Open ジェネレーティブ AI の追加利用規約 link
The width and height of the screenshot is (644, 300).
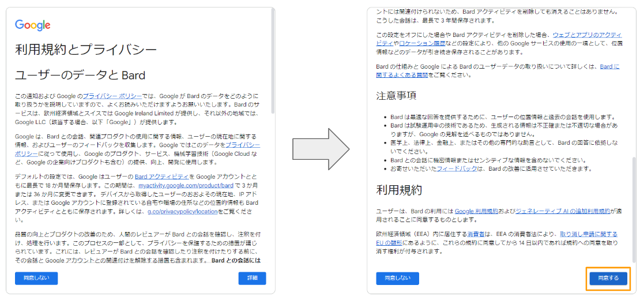(x=563, y=211)
